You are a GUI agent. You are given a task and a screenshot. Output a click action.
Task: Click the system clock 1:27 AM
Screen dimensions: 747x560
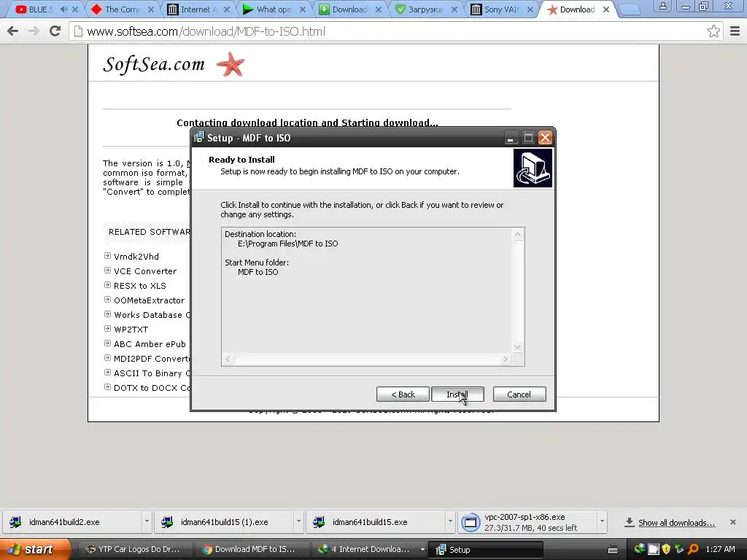[720, 550]
